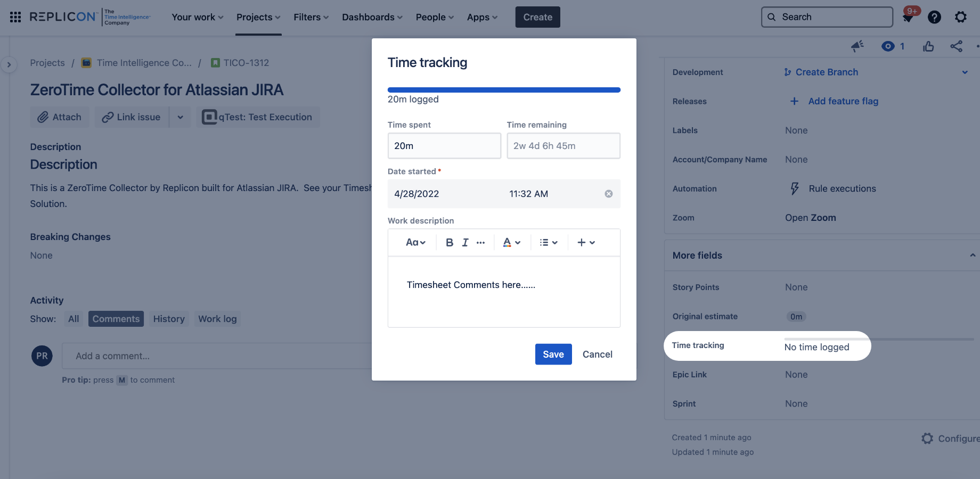
Task: Click the qTest: Test Execution button
Action: point(258,117)
